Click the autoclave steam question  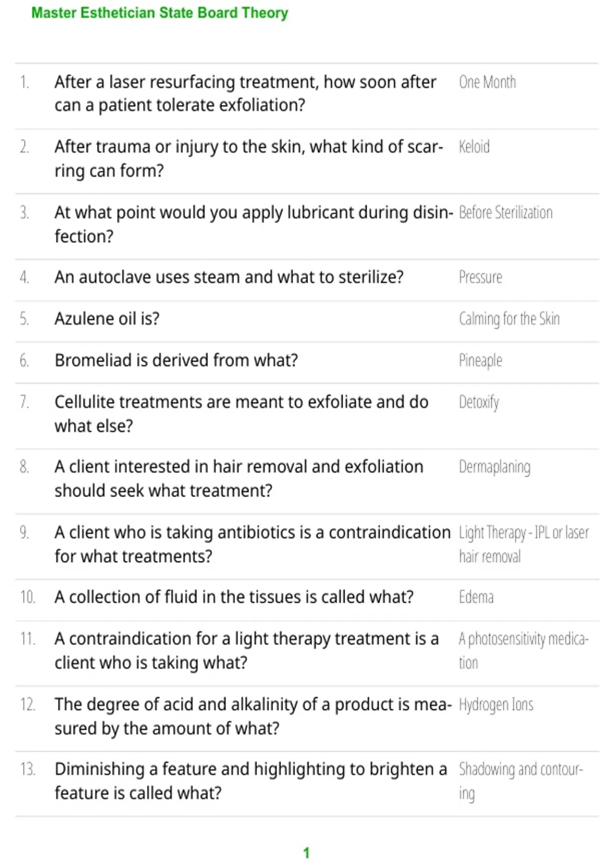click(229, 277)
